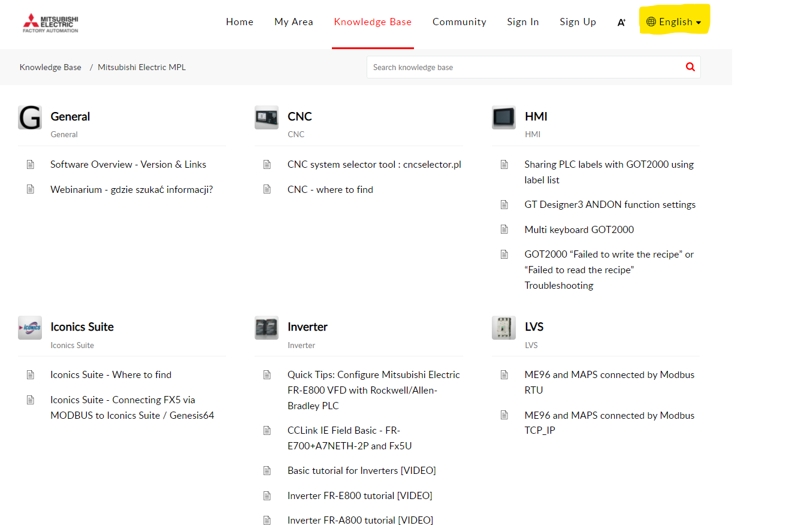Click document icon beside ME96 Modbus RTU article
786x532 pixels.
(504, 374)
